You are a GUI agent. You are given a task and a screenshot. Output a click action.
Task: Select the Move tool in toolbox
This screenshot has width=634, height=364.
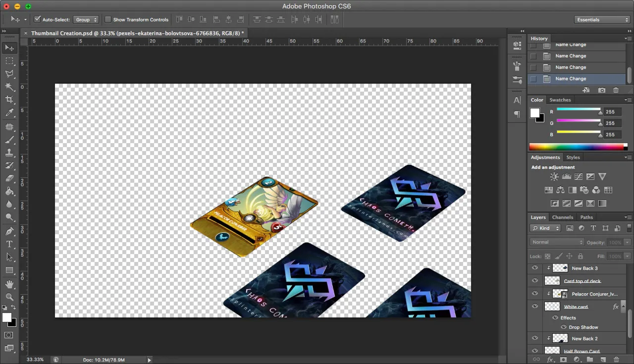click(x=9, y=48)
